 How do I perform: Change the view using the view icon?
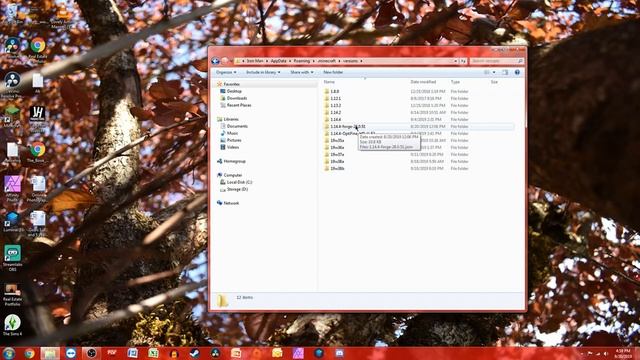click(487, 72)
